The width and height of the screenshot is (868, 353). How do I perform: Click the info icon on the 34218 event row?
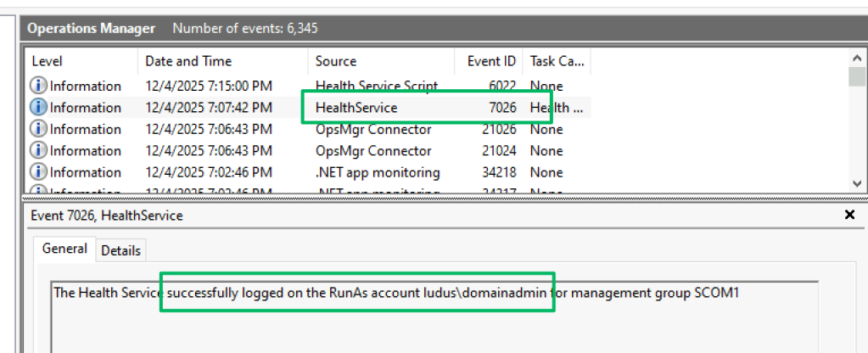click(39, 172)
